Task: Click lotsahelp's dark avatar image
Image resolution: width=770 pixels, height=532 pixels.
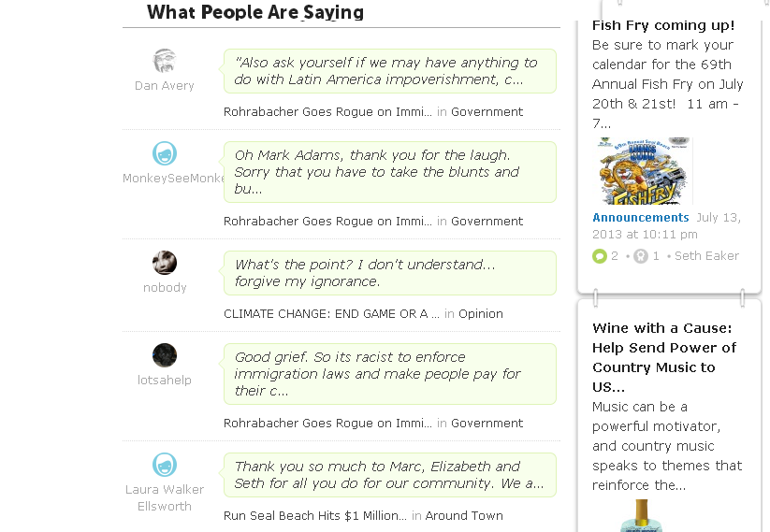Action: (165, 355)
